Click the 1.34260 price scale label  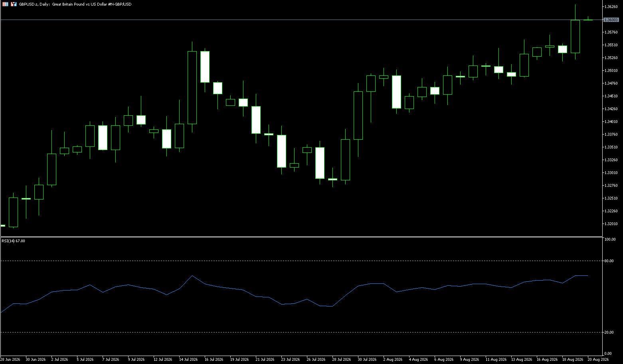[x=611, y=109]
